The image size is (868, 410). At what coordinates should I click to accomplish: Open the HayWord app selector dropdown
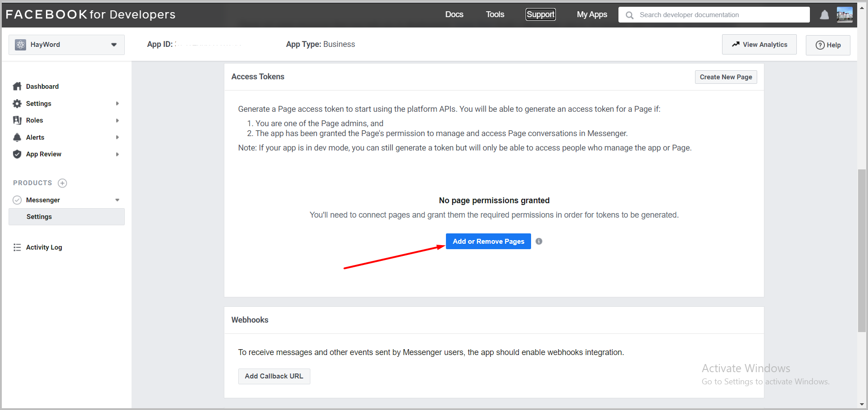coord(67,45)
